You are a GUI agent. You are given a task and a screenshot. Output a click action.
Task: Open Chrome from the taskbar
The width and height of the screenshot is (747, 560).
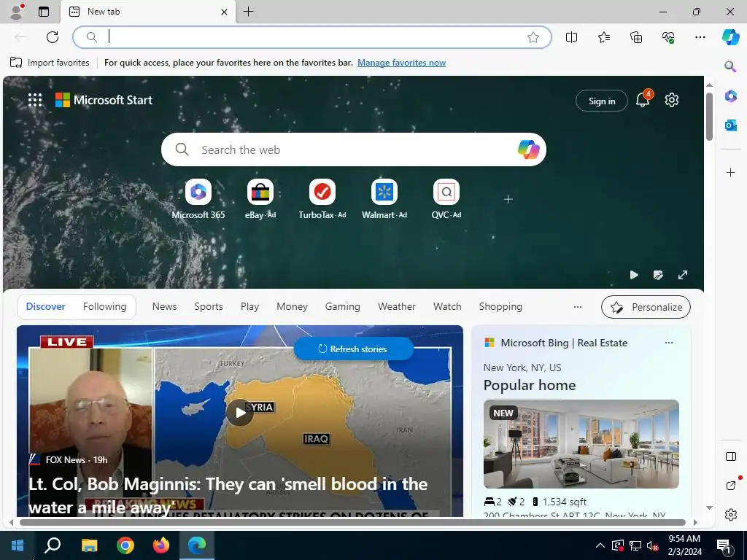click(125, 545)
